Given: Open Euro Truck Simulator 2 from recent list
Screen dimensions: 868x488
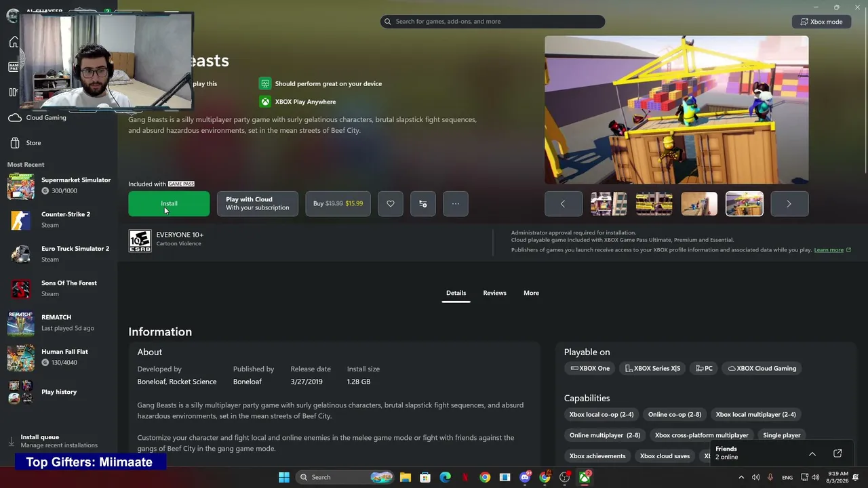Looking at the screenshot, I should 58,254.
